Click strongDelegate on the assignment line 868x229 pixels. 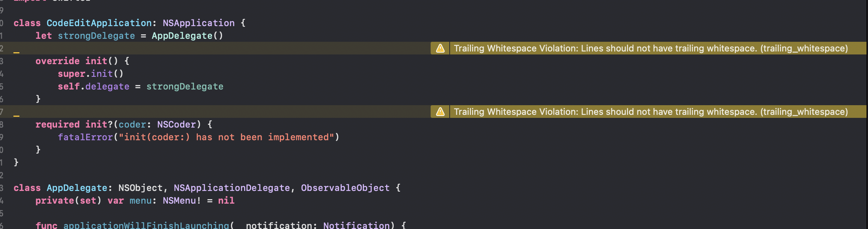click(185, 87)
